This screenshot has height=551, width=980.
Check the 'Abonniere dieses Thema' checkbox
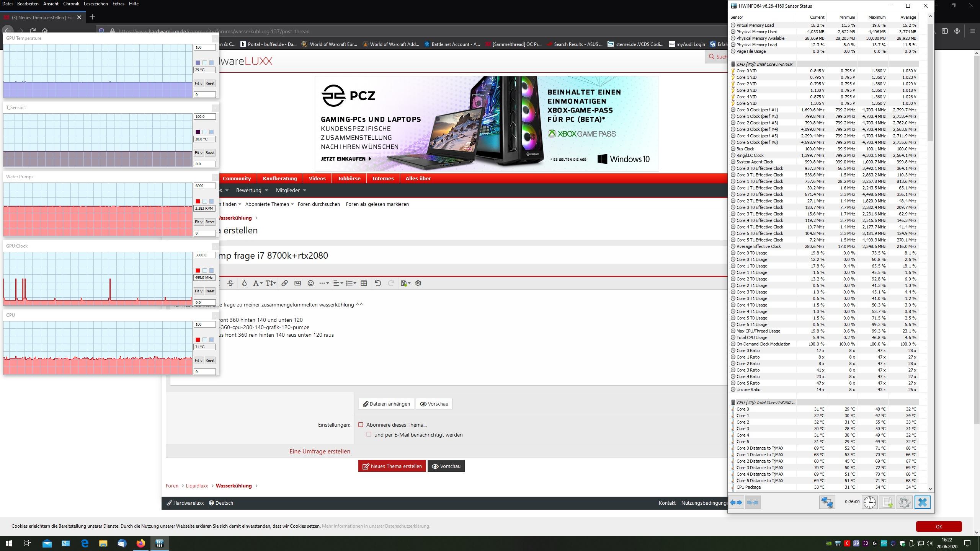[361, 425]
